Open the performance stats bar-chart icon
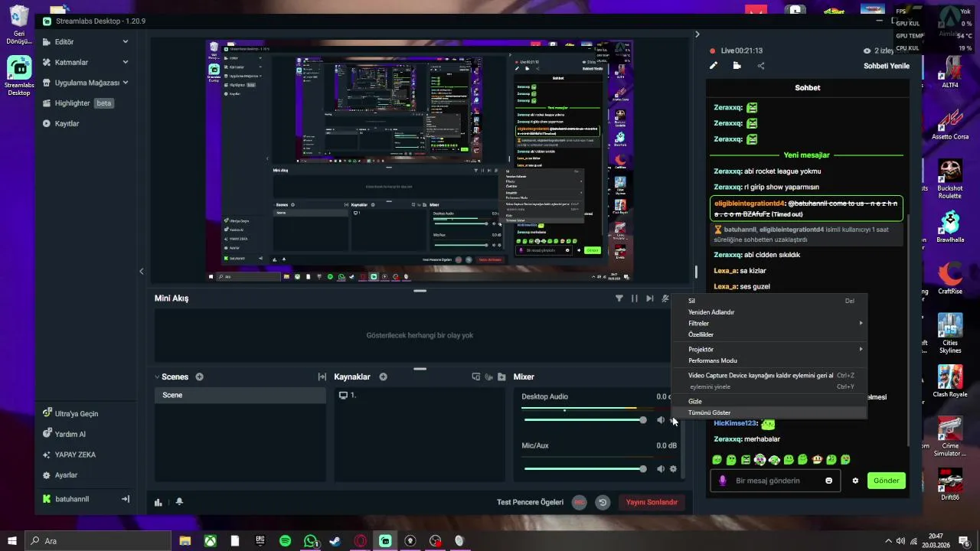 (x=158, y=502)
